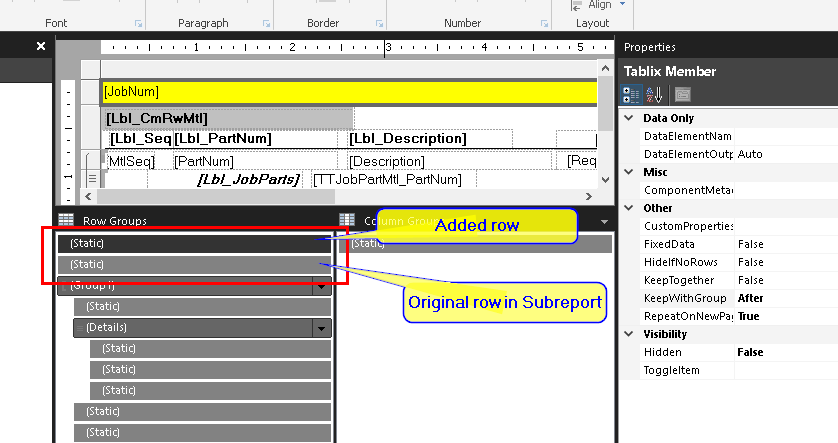
Task: Select the [PartNum] data cell
Action: pyautogui.click(x=255, y=161)
